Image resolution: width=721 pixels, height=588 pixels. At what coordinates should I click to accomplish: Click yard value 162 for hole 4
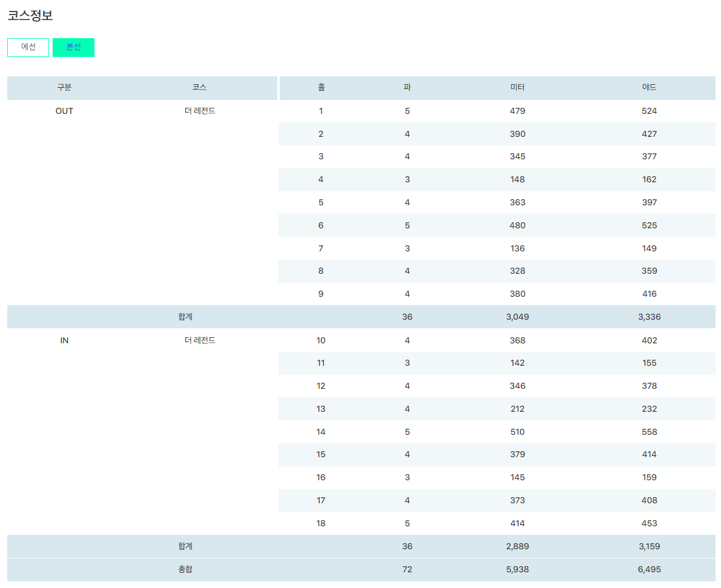coord(650,179)
